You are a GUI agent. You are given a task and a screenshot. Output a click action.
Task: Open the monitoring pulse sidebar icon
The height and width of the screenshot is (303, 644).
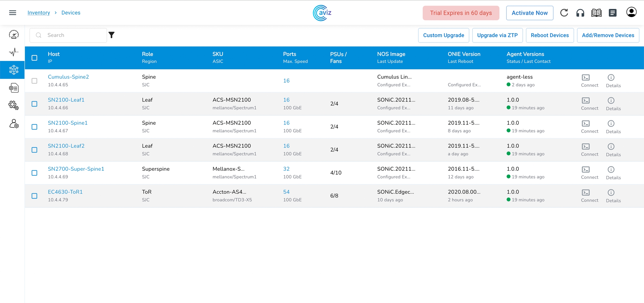[14, 52]
